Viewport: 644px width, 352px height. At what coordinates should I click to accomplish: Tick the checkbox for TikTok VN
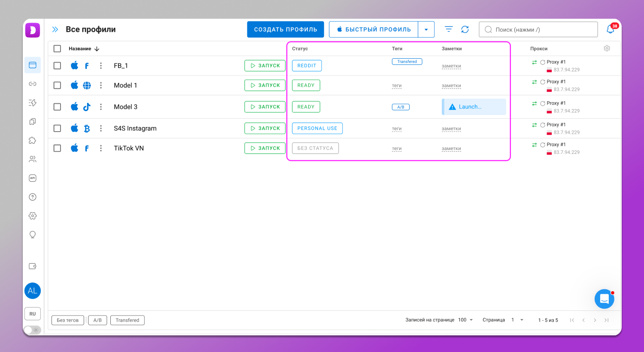coord(57,148)
